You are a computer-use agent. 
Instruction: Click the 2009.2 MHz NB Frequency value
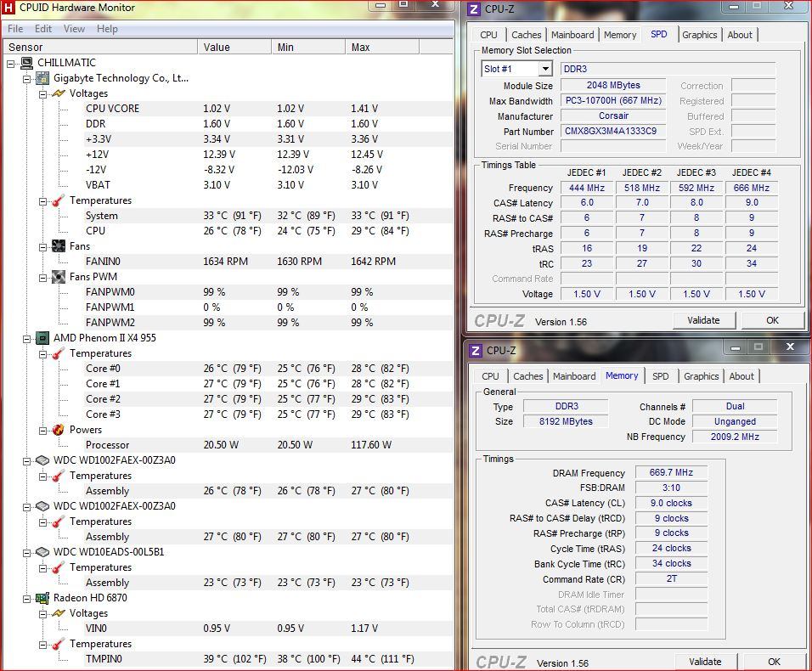click(x=735, y=437)
